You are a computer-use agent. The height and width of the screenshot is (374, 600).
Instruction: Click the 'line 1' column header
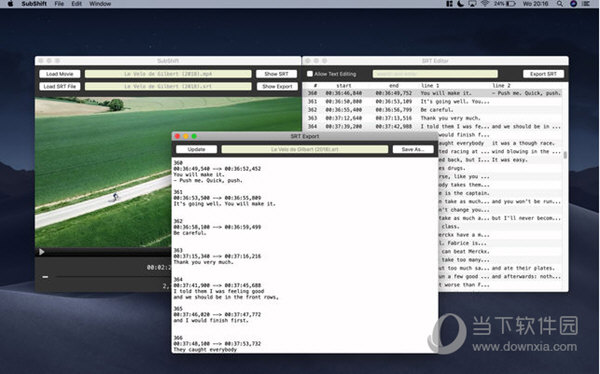pos(430,85)
